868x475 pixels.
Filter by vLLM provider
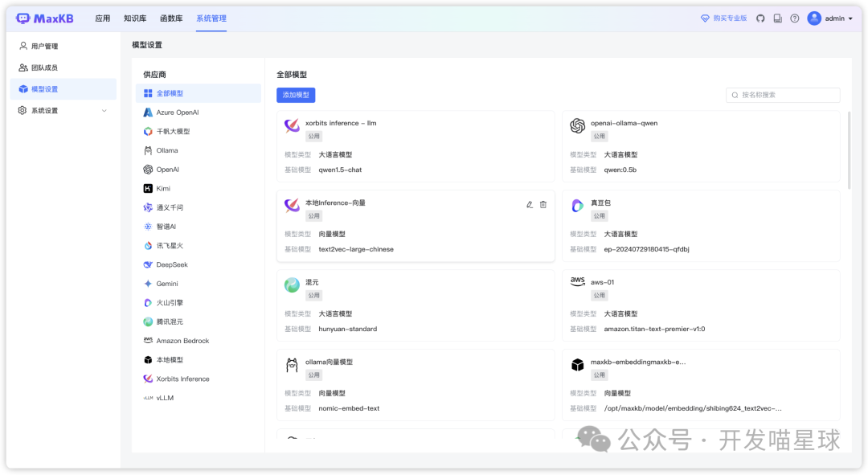pyautogui.click(x=199, y=398)
